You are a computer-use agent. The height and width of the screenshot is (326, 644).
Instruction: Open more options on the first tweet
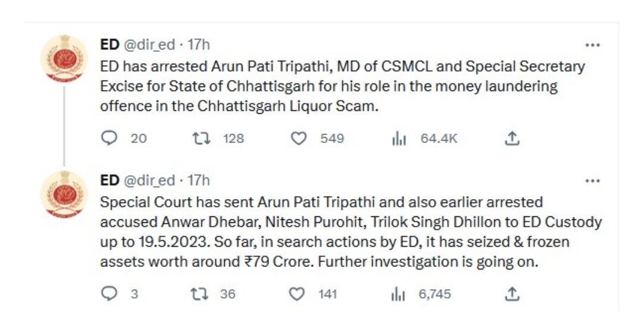point(592,45)
